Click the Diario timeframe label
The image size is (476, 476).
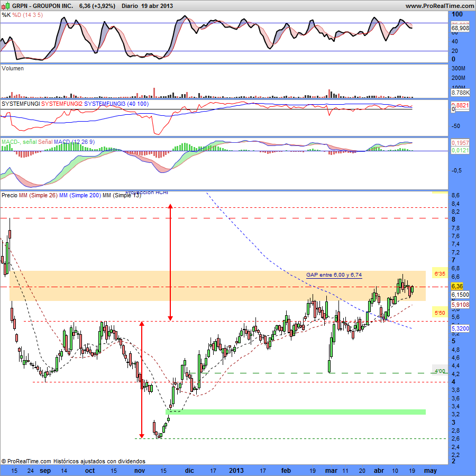[130, 6]
